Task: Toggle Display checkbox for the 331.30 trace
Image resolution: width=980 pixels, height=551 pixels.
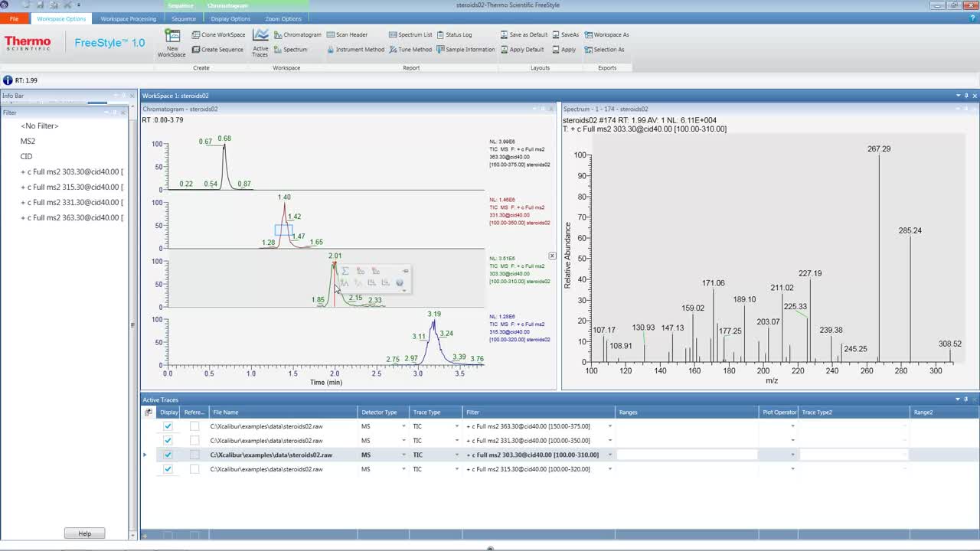Action: pyautogui.click(x=168, y=441)
